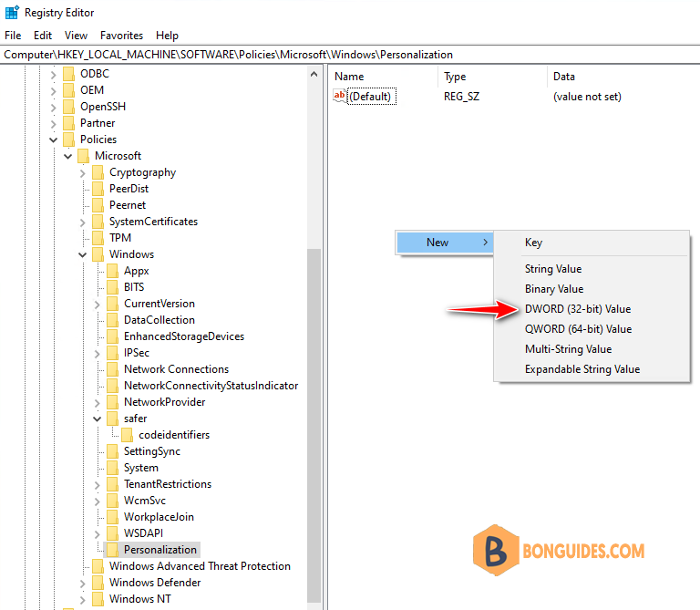Screen dimensions: 700x610
Task: Click the SystemCertificates folder icon
Action: (98, 222)
